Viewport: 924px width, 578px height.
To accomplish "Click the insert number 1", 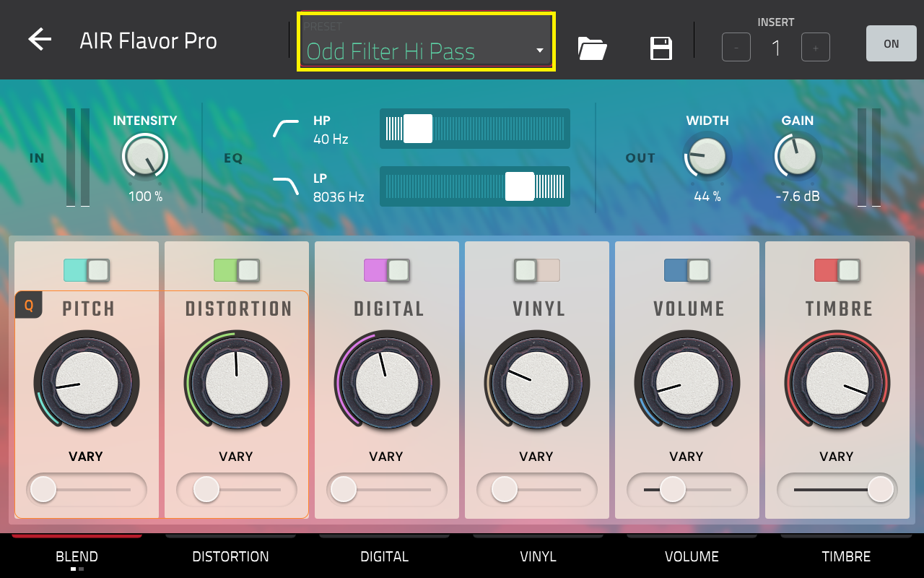I will [x=776, y=48].
